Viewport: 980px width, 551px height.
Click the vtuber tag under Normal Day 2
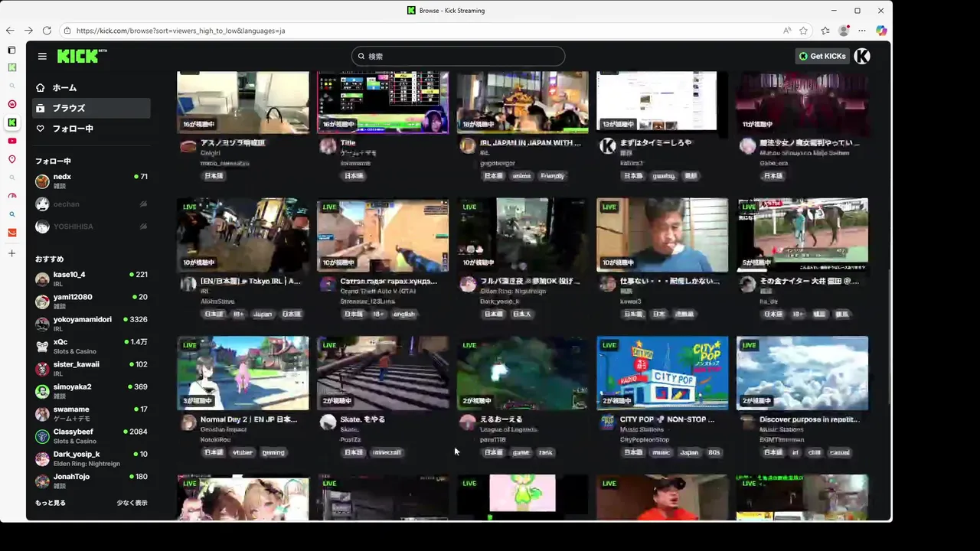click(x=243, y=452)
